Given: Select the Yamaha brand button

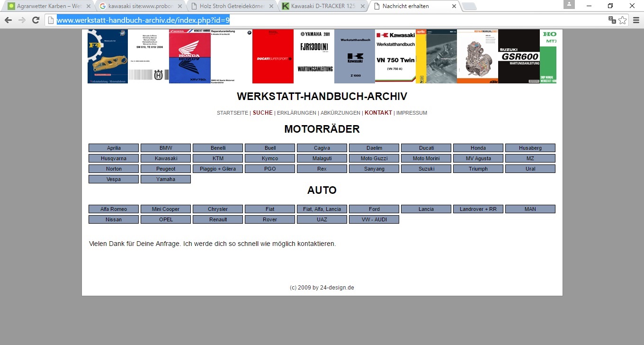Looking at the screenshot, I should (x=166, y=179).
